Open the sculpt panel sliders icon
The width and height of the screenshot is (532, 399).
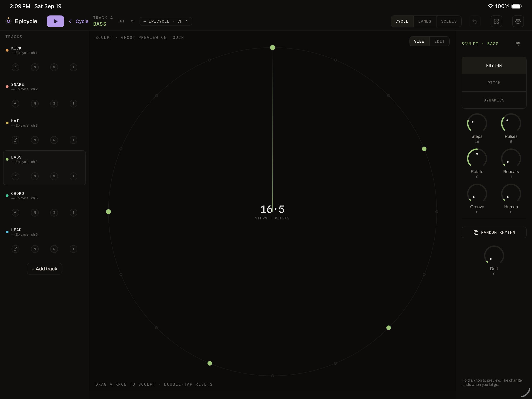518,43
